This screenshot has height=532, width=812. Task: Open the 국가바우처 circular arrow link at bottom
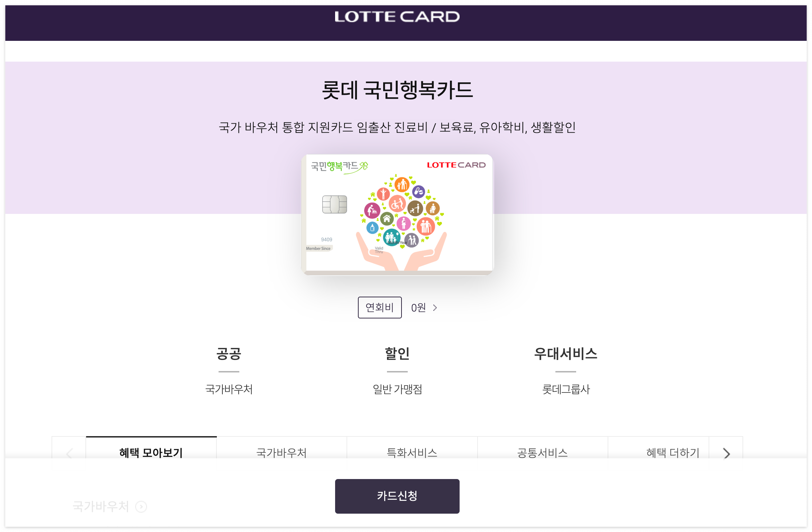point(141,507)
